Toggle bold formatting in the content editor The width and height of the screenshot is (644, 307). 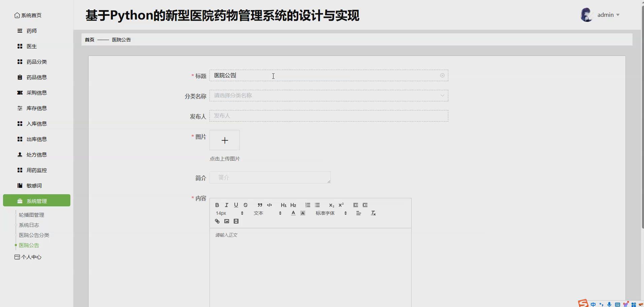[217, 205]
